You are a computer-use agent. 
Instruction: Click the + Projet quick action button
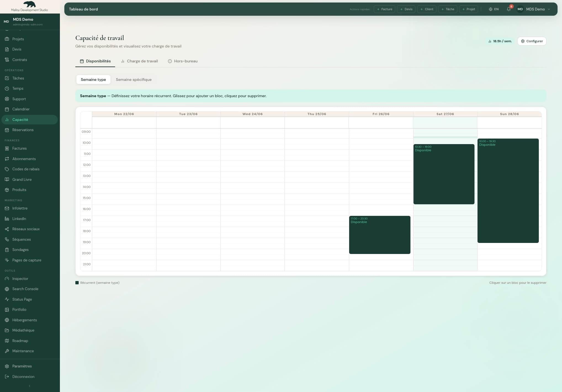point(468,9)
